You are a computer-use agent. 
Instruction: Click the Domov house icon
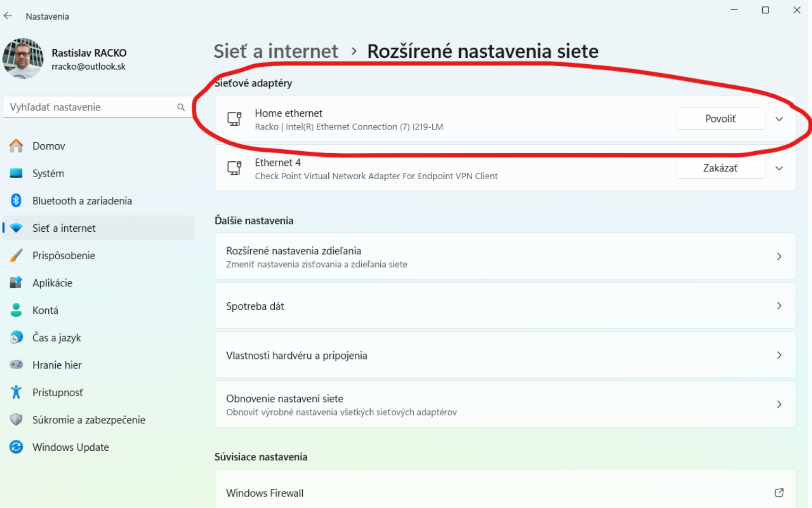(x=16, y=146)
